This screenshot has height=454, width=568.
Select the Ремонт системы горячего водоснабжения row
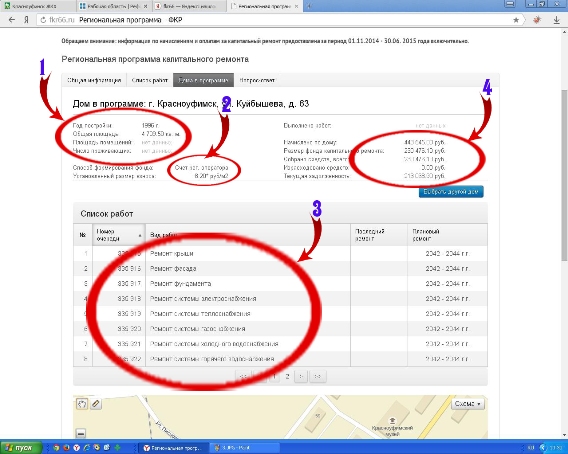click(x=280, y=359)
